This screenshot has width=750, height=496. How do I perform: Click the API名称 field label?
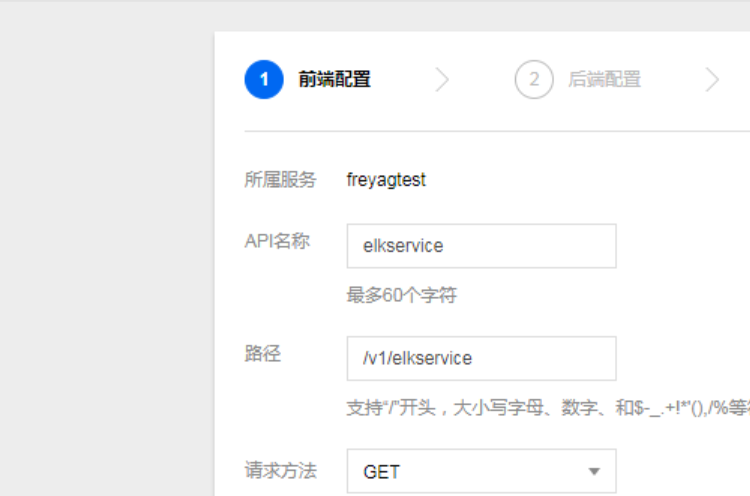coord(277,241)
